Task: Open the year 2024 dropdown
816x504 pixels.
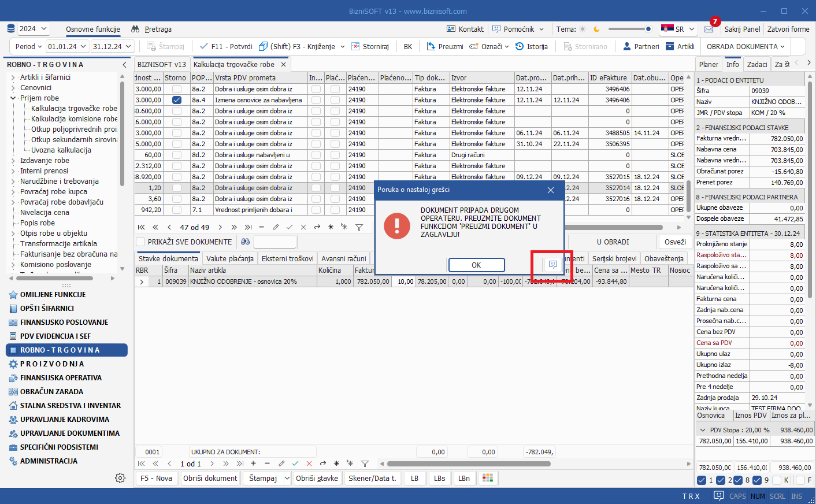Action: [x=34, y=29]
